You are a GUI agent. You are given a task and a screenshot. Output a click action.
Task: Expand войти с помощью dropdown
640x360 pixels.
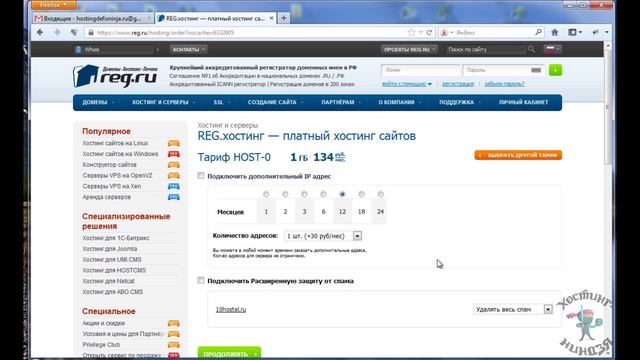coord(407,84)
